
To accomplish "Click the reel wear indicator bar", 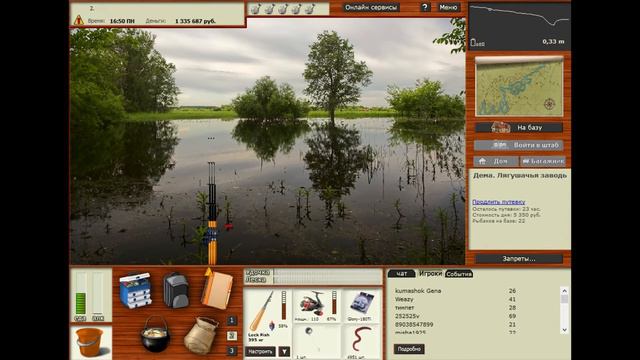I will [x=334, y=303].
